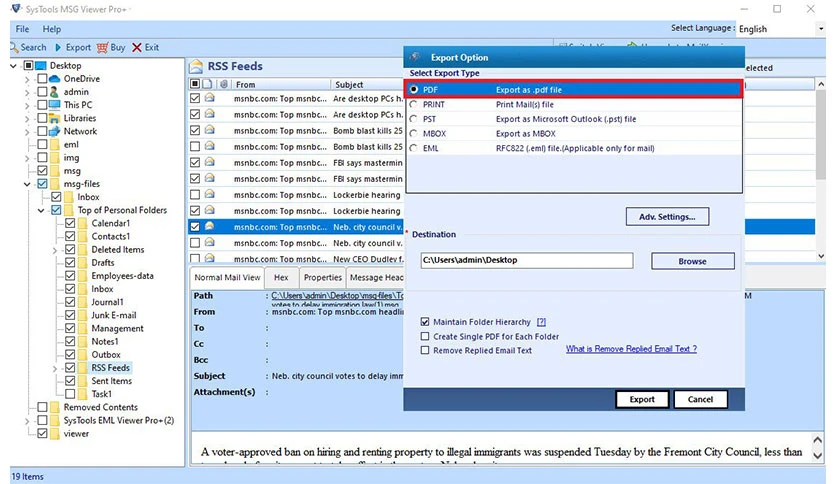Select the EML export radio button
The image size is (836, 484).
click(414, 148)
